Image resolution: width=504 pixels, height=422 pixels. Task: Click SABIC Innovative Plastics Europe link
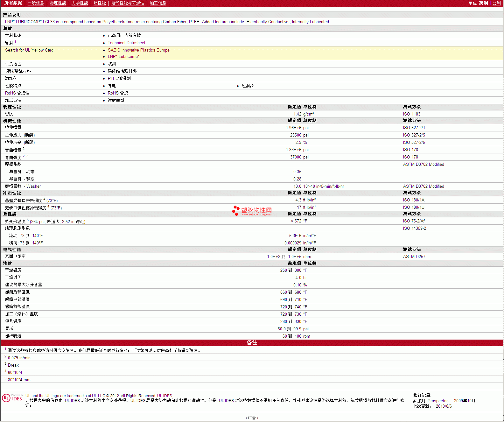coord(138,50)
